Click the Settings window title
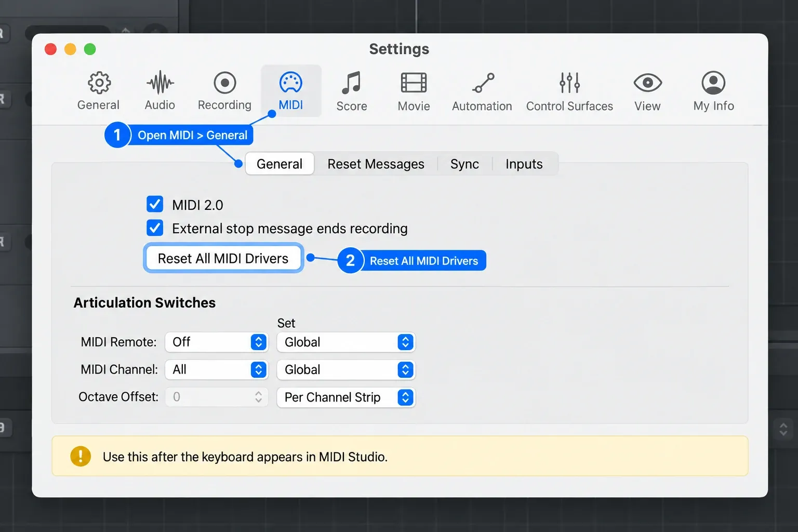Image resolution: width=798 pixels, height=532 pixels. pyautogui.click(x=399, y=49)
